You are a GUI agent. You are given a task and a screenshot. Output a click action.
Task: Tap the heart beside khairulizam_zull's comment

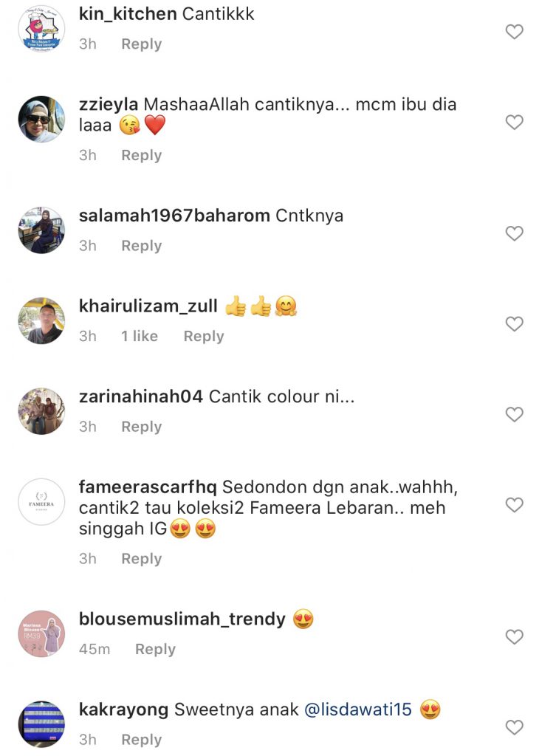514,323
